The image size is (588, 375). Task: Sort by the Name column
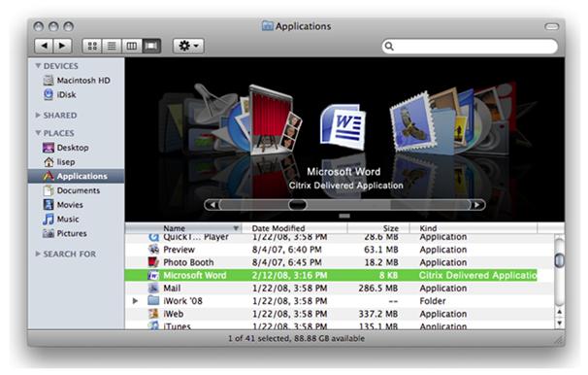coord(183,228)
